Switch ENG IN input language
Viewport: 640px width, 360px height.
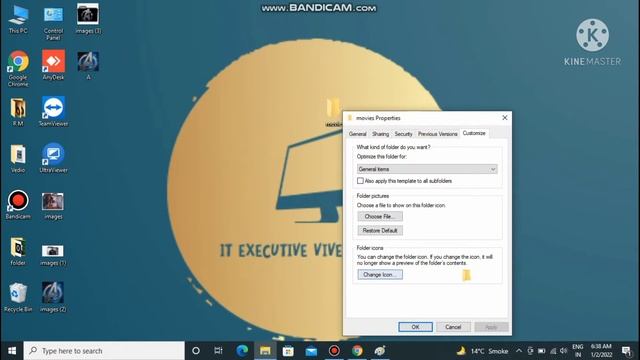[578, 351]
